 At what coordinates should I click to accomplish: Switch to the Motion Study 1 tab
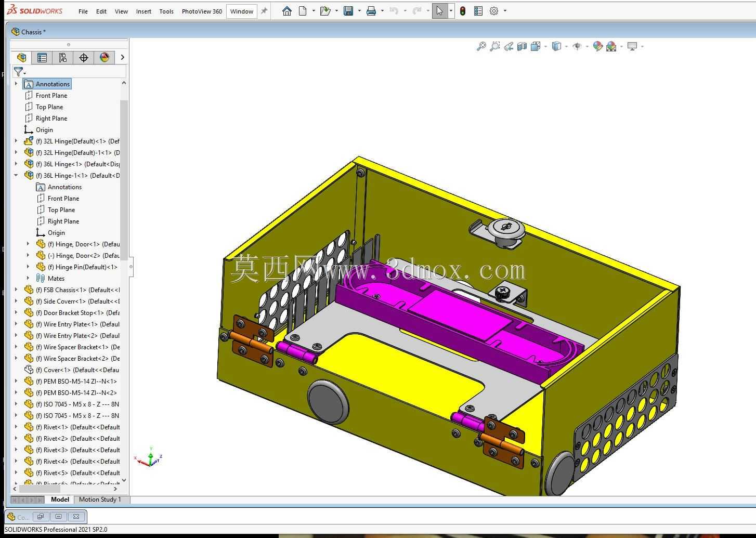coord(100,500)
